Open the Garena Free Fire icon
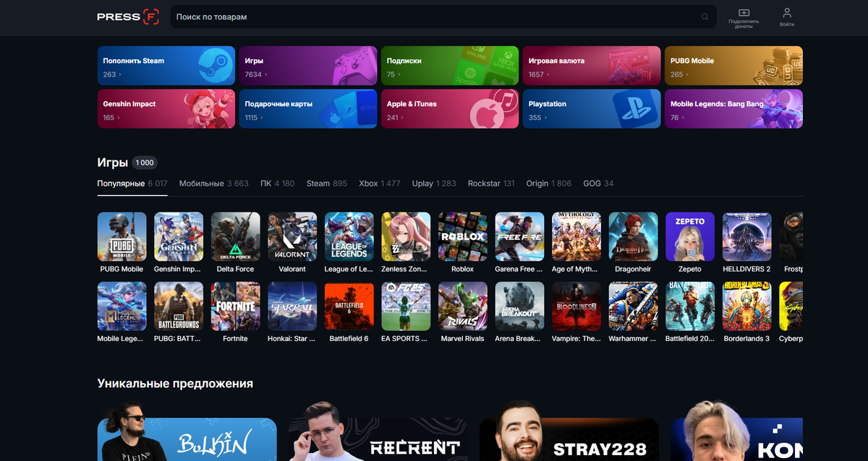Image resolution: width=868 pixels, height=461 pixels. [519, 236]
